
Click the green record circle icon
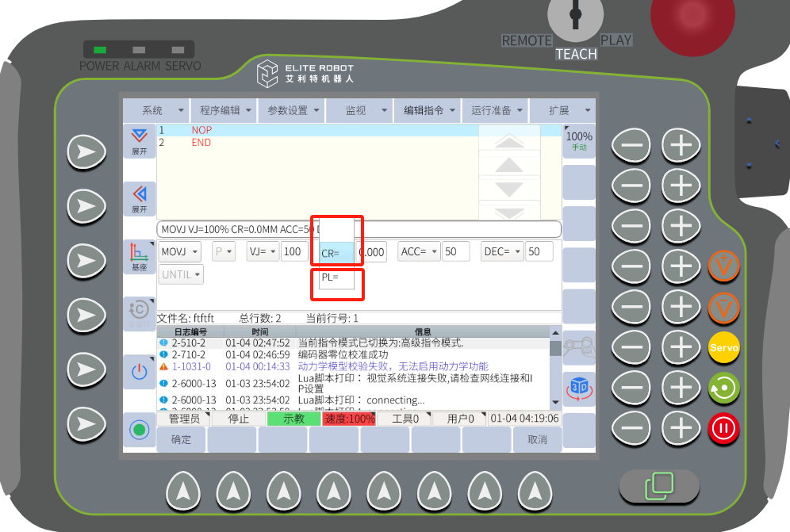pyautogui.click(x=140, y=430)
